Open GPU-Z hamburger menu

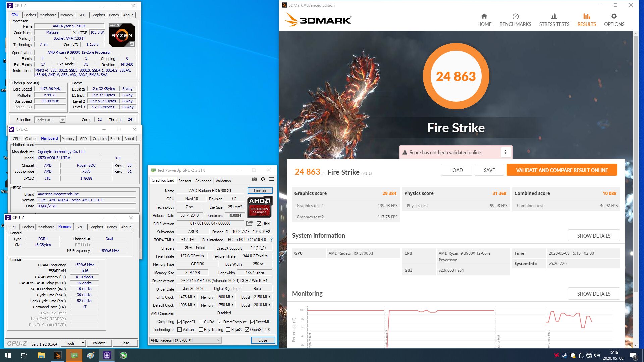coord(271,179)
